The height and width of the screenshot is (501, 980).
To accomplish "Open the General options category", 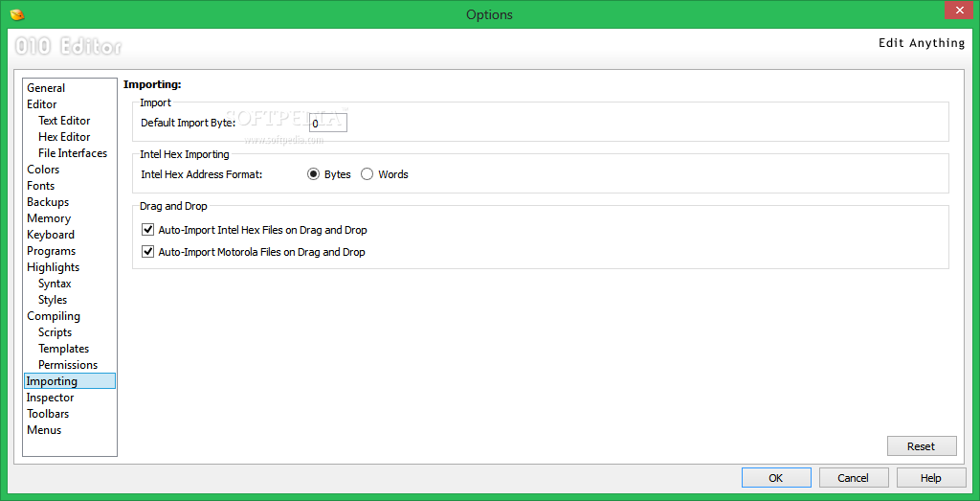I will click(46, 88).
